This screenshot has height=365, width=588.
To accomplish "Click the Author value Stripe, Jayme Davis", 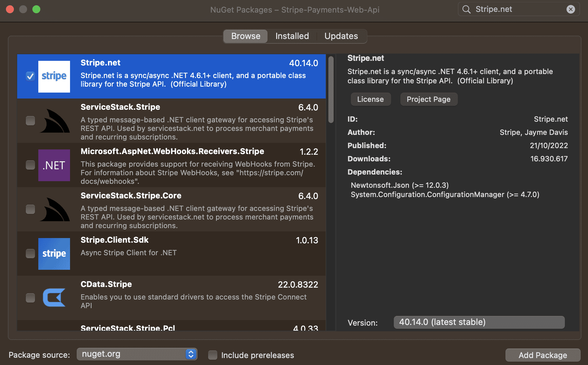I will 534,132.
